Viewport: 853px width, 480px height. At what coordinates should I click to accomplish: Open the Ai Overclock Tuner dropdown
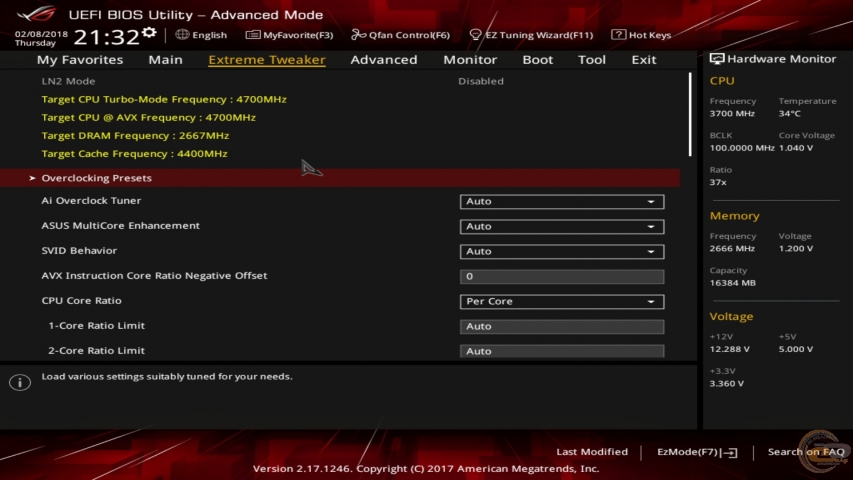[561, 201]
